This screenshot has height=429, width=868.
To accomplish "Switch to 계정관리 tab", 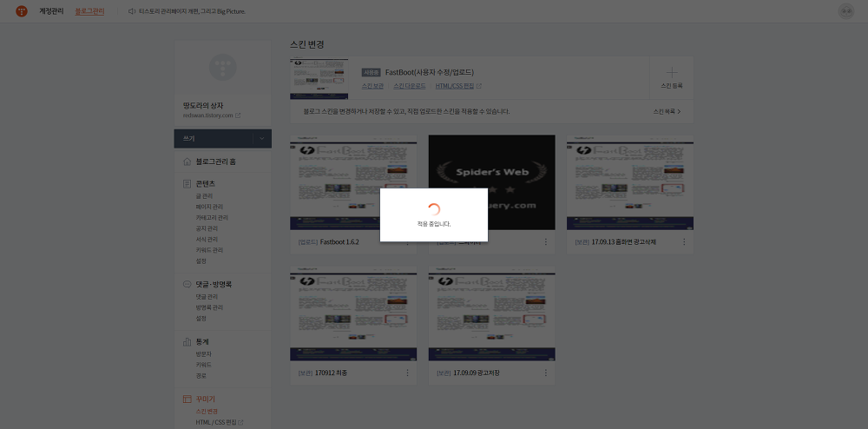I will point(49,11).
